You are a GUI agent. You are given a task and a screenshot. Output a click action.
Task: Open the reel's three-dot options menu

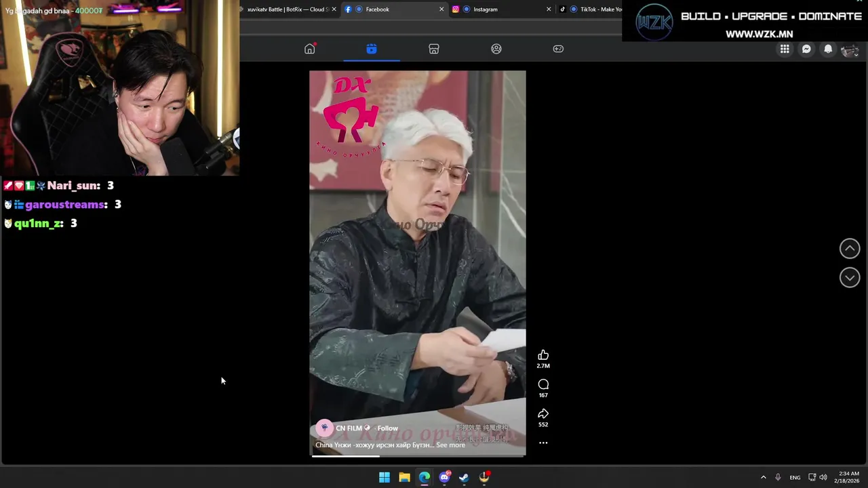(x=543, y=443)
